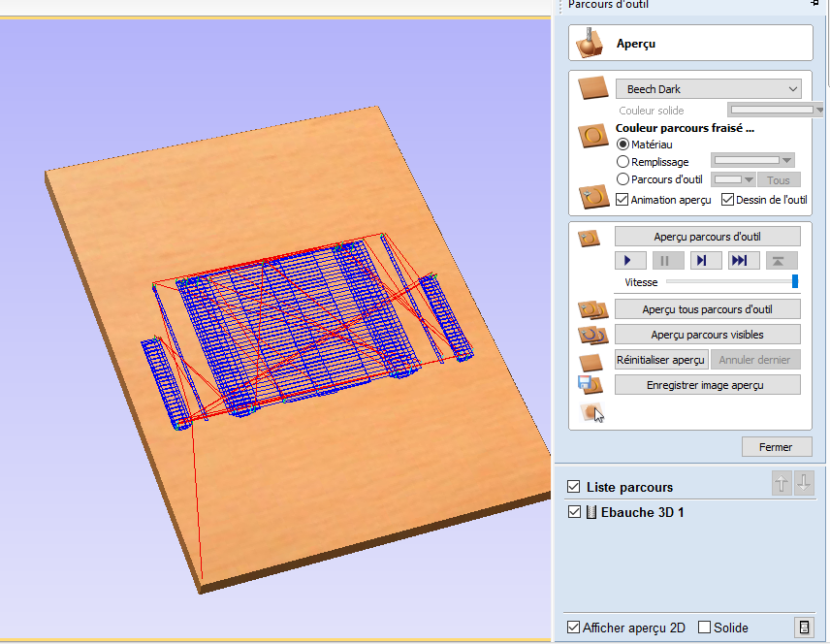This screenshot has width=830, height=644.
Task: Open the Parcours d'outil colour dropdown
Action: point(733,179)
